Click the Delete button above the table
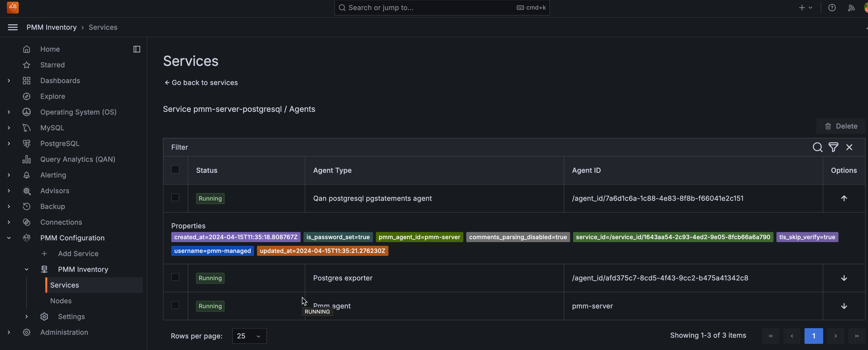The width and height of the screenshot is (868, 350). pos(841,126)
